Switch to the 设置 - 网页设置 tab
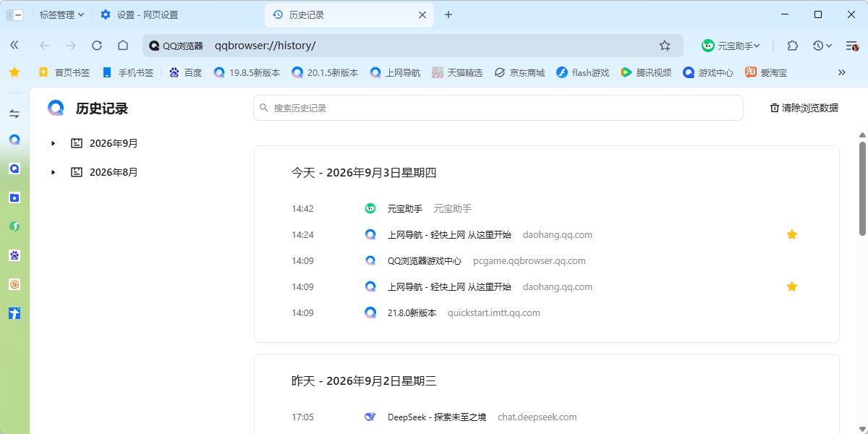 (x=140, y=14)
